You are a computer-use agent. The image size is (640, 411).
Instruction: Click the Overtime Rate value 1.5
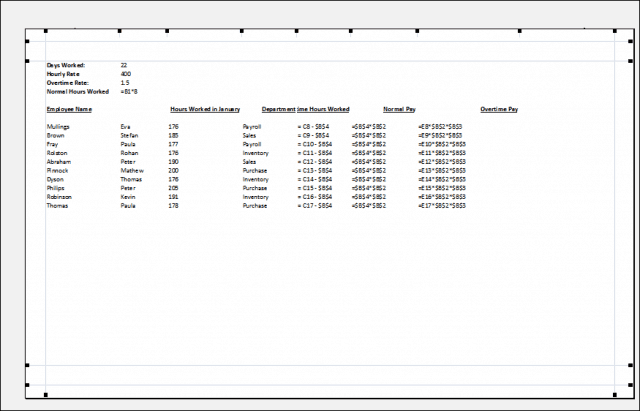point(124,82)
